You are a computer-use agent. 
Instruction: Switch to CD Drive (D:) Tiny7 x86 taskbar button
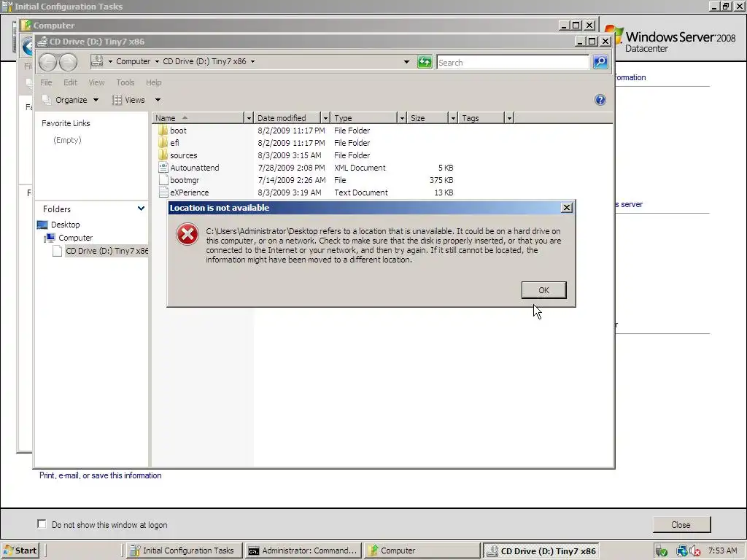pos(541,551)
